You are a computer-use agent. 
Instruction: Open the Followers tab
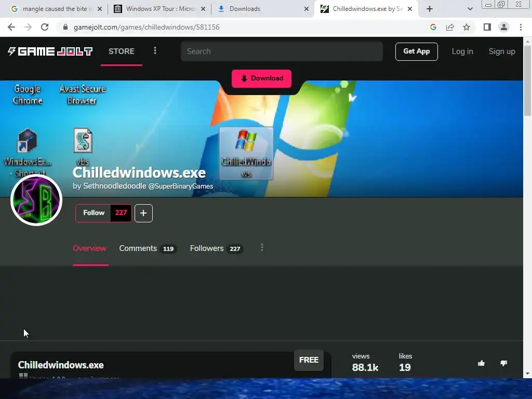216,248
